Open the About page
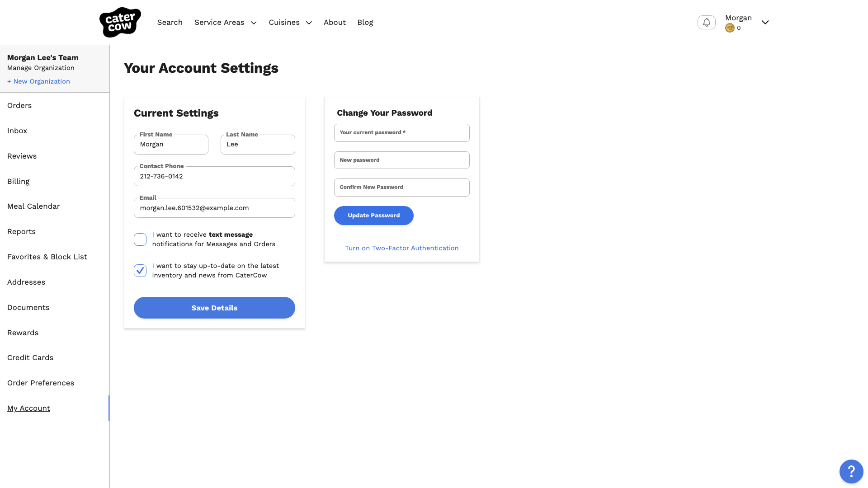868x488 pixels. point(335,23)
